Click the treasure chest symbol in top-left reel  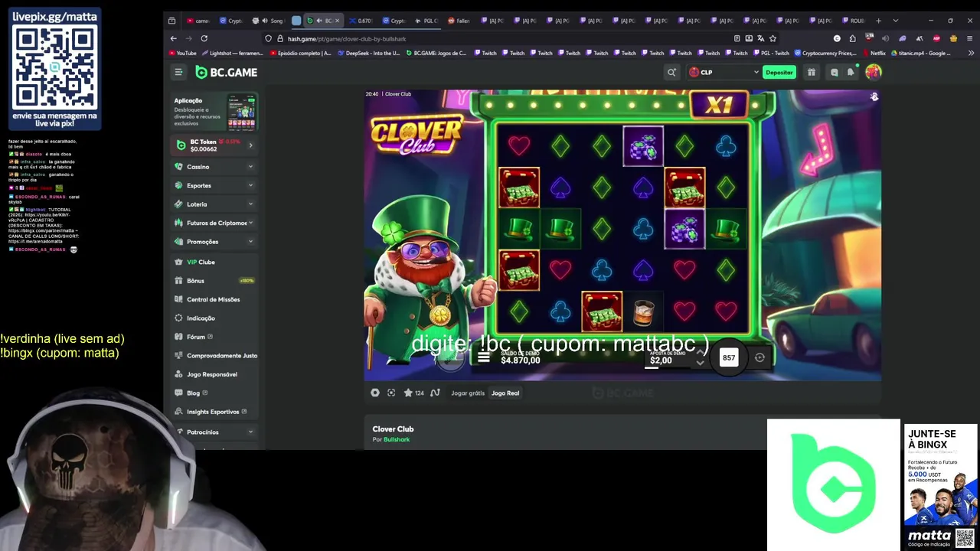[519, 187]
